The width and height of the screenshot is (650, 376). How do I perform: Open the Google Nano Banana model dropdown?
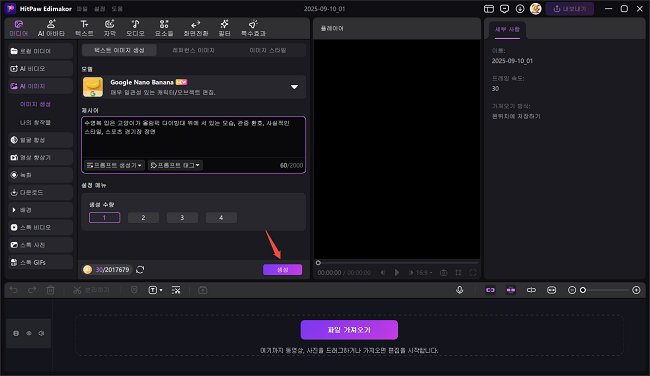294,87
